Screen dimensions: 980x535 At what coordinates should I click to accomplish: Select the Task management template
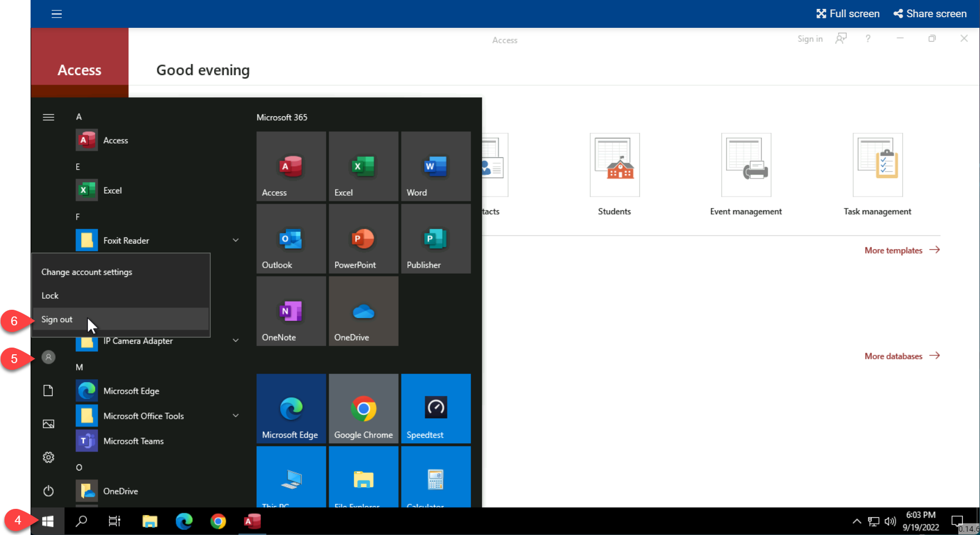[x=877, y=174]
